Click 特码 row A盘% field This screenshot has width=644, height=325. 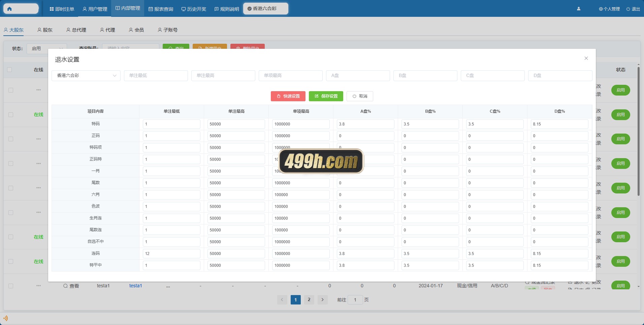365,124
